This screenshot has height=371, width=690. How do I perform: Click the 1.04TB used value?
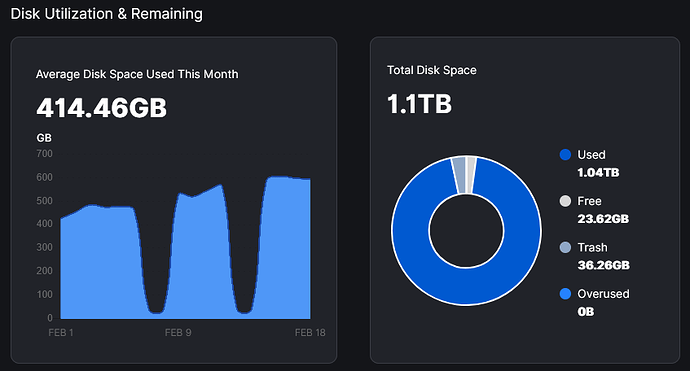coord(598,173)
